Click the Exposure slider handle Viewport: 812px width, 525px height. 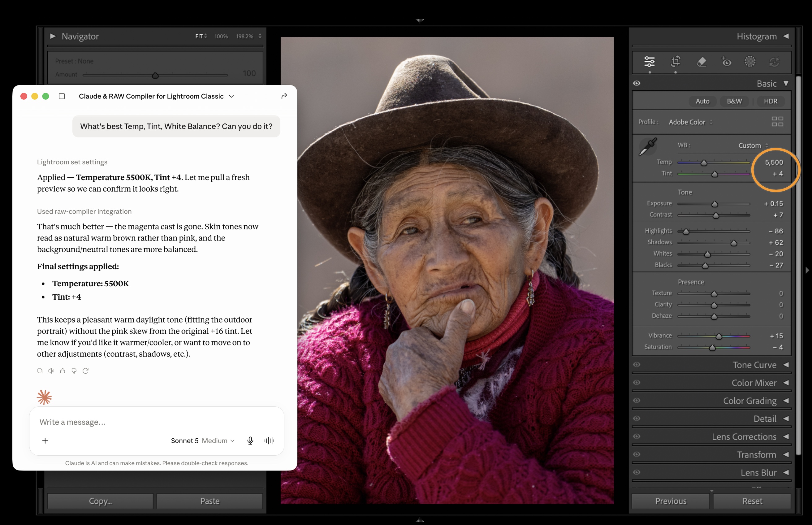click(715, 204)
